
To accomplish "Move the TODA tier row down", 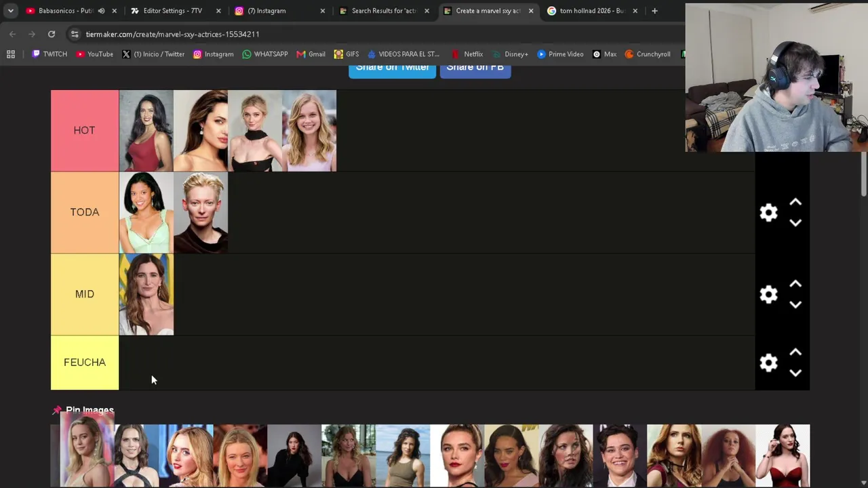I will (795, 223).
